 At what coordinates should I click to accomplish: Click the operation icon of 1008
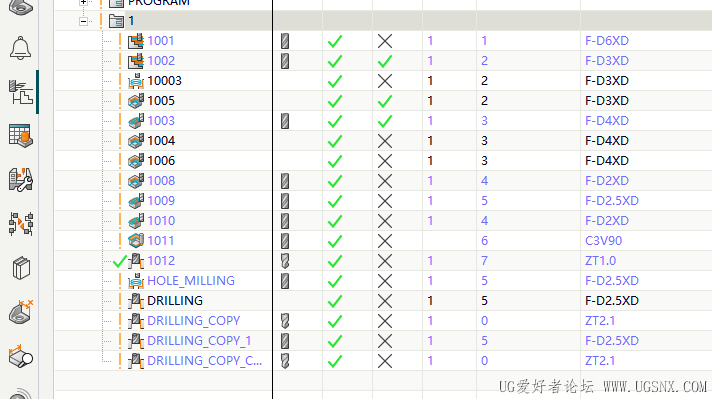[x=136, y=181]
